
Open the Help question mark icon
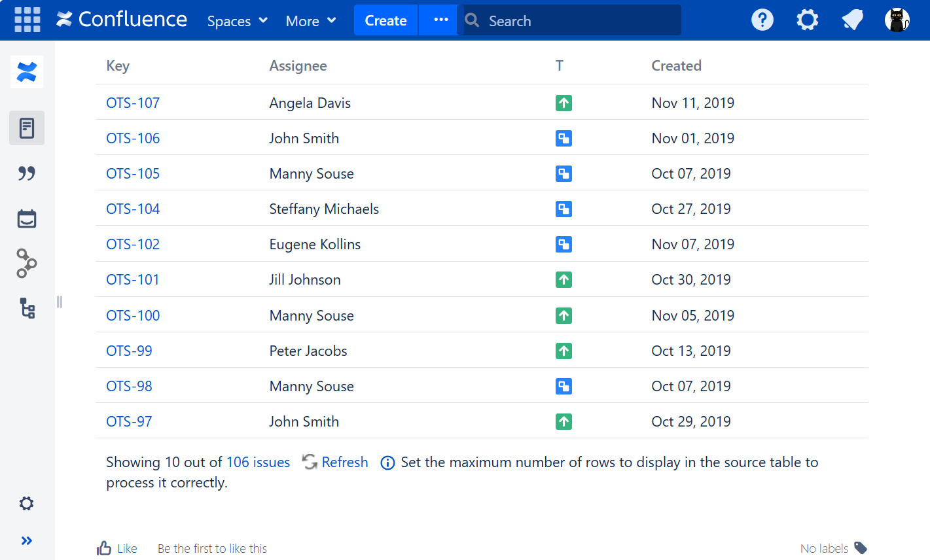point(762,20)
